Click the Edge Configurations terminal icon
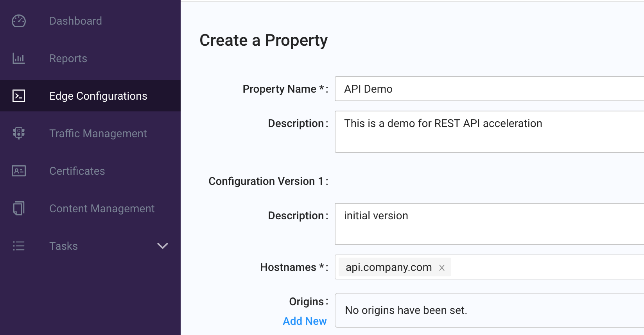The width and height of the screenshot is (644, 335). [x=19, y=96]
